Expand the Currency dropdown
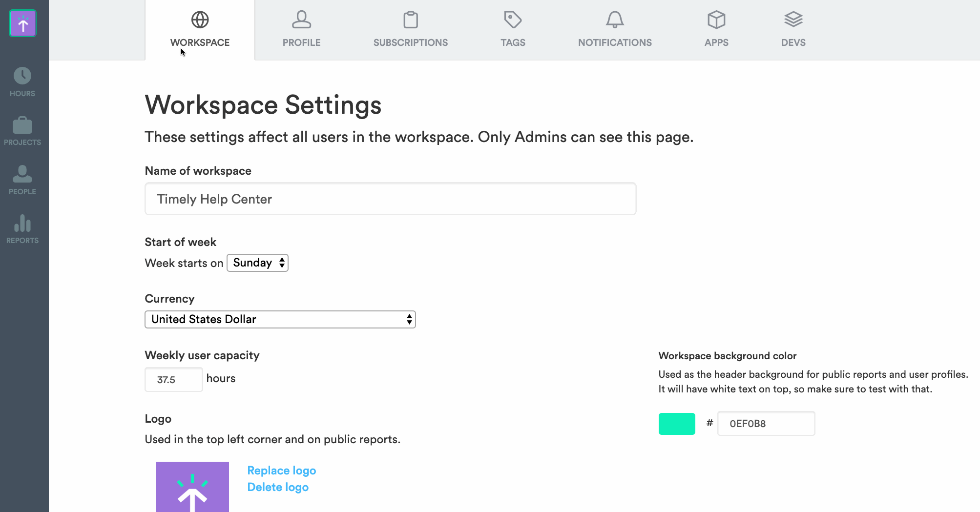Screen dimensions: 980x512 [280, 320]
